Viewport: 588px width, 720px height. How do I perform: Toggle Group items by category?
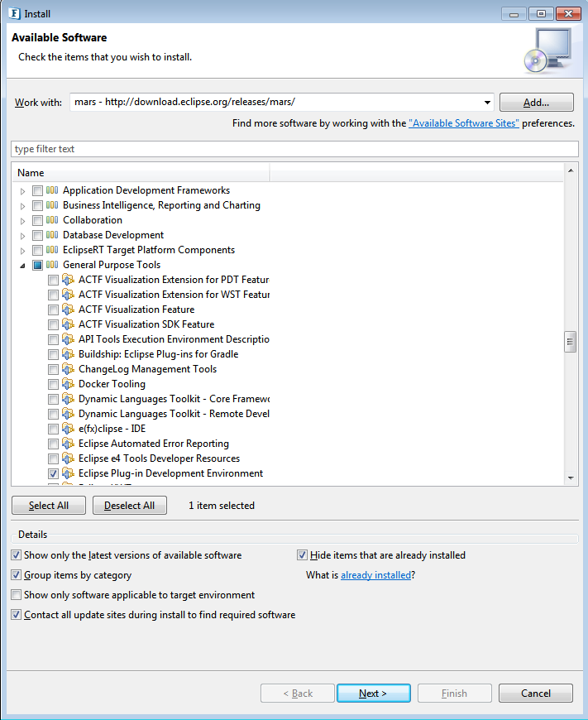point(16,575)
